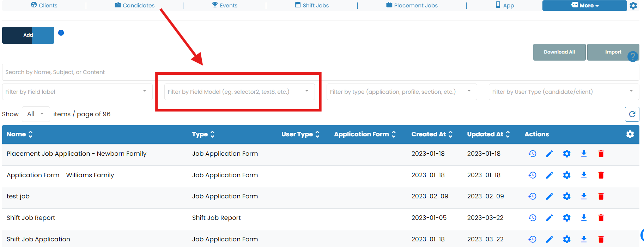644x247 pixels.
Task: Click the search by name input field
Action: click(x=78, y=72)
